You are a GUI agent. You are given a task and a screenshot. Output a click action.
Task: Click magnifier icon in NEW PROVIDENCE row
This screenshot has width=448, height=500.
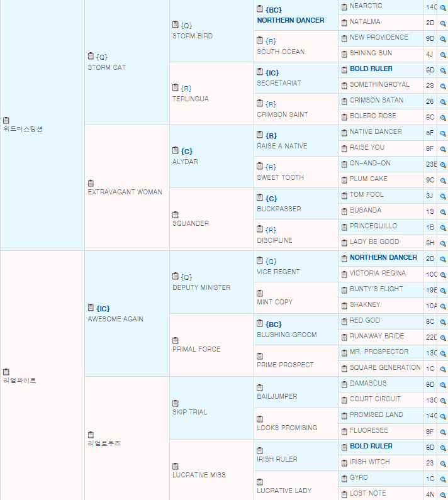443,39
